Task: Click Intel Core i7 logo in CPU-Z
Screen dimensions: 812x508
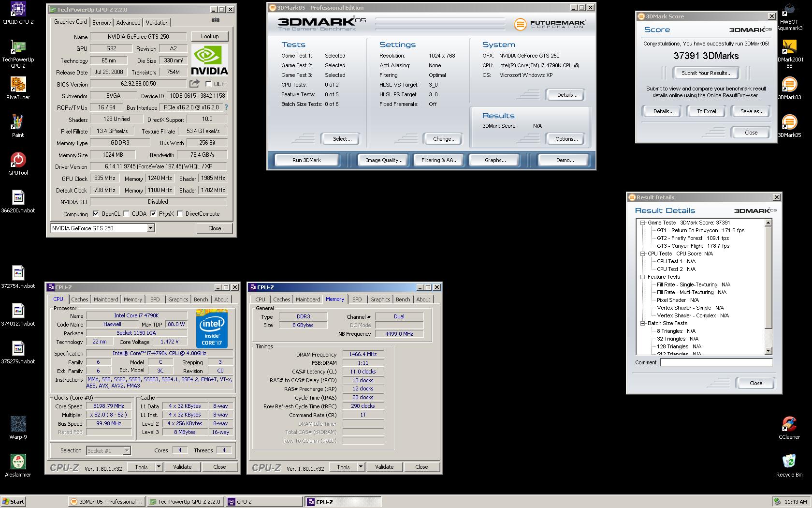Action: 212,329
